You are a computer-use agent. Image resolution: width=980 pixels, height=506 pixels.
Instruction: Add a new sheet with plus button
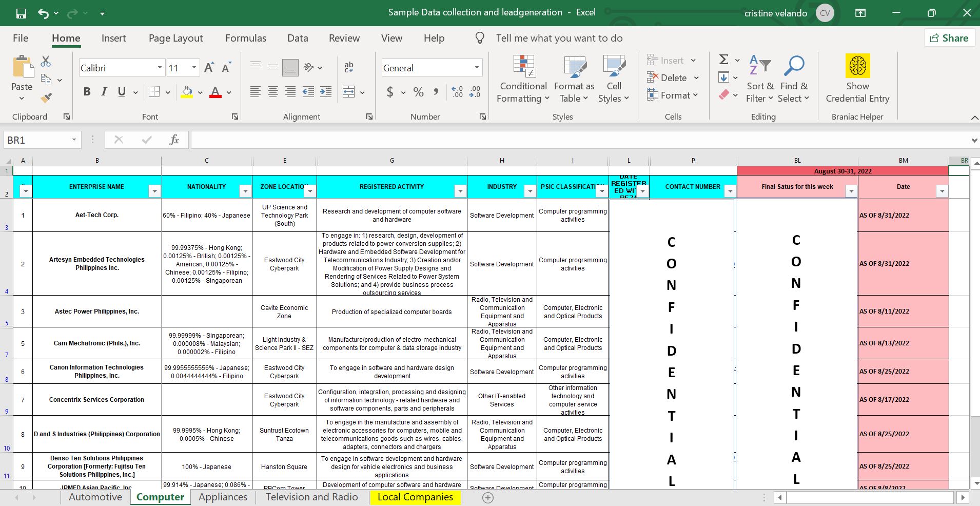tap(488, 497)
